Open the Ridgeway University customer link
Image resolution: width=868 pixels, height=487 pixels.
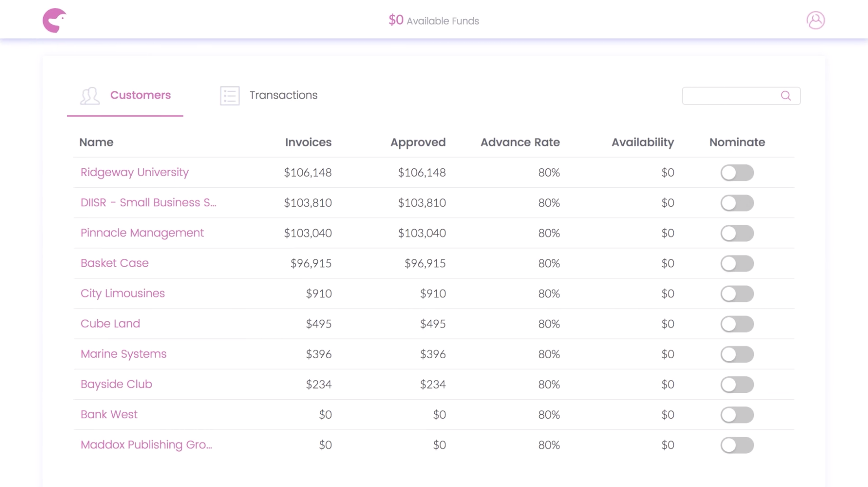134,173
